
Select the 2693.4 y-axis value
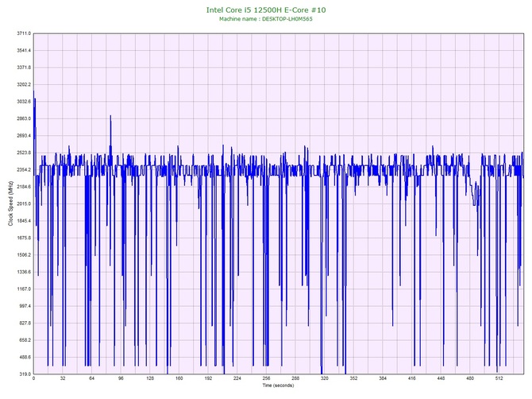tap(24, 135)
